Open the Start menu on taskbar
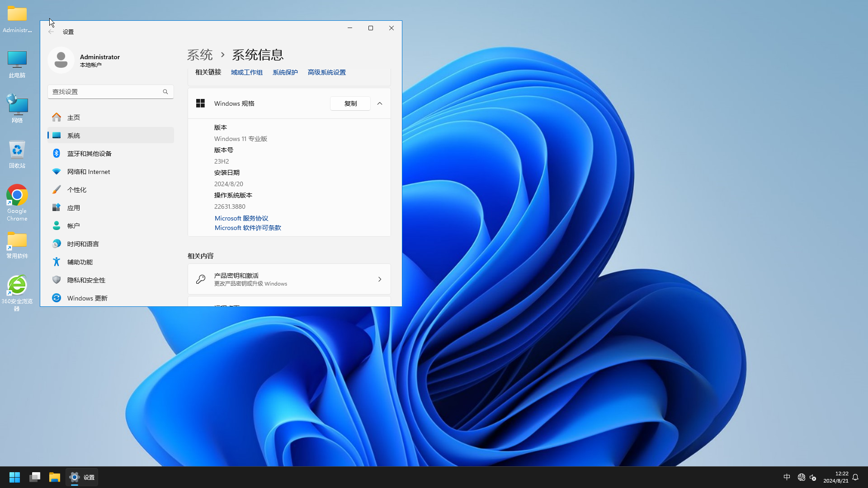The image size is (868, 488). [14, 477]
